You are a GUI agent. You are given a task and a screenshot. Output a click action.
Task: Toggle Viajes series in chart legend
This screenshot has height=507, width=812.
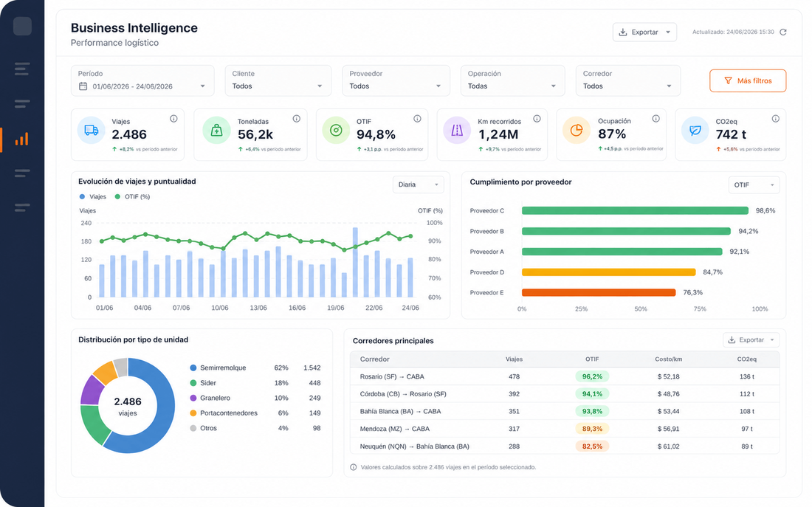pyautogui.click(x=92, y=197)
